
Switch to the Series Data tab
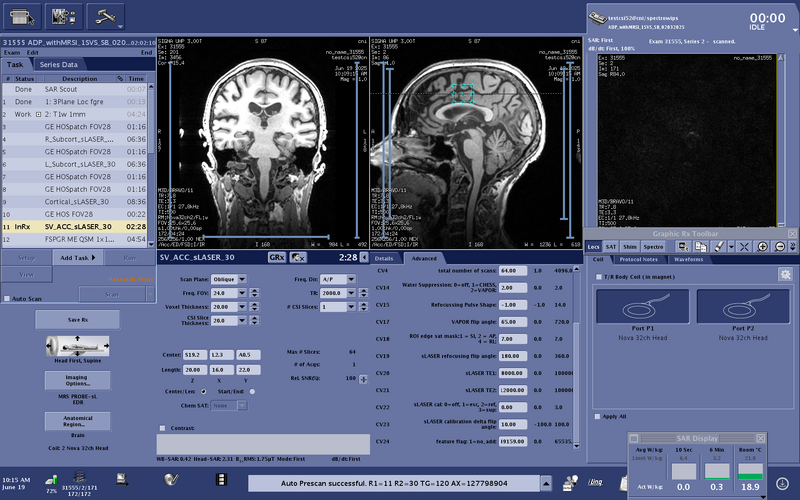pyautogui.click(x=59, y=65)
